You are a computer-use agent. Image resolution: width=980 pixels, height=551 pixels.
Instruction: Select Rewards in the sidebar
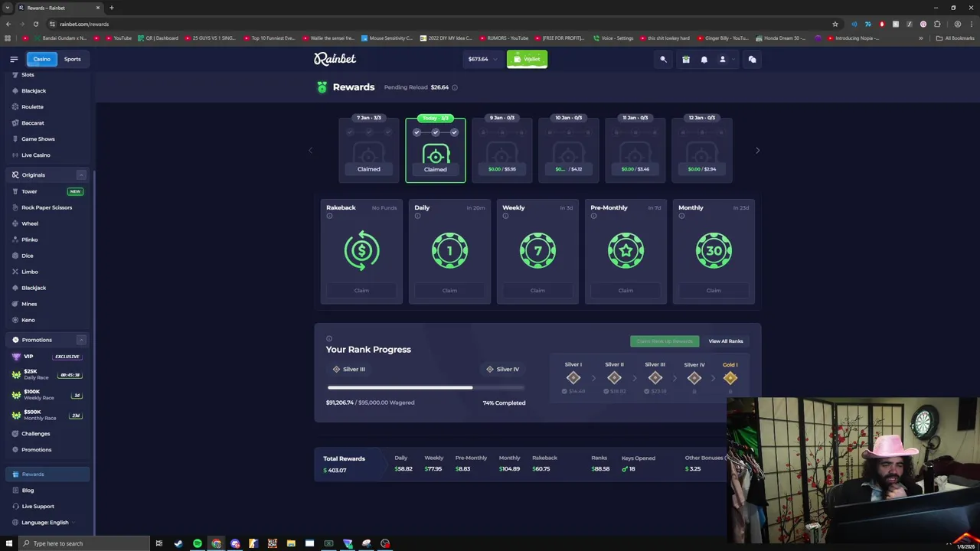pyautogui.click(x=47, y=474)
